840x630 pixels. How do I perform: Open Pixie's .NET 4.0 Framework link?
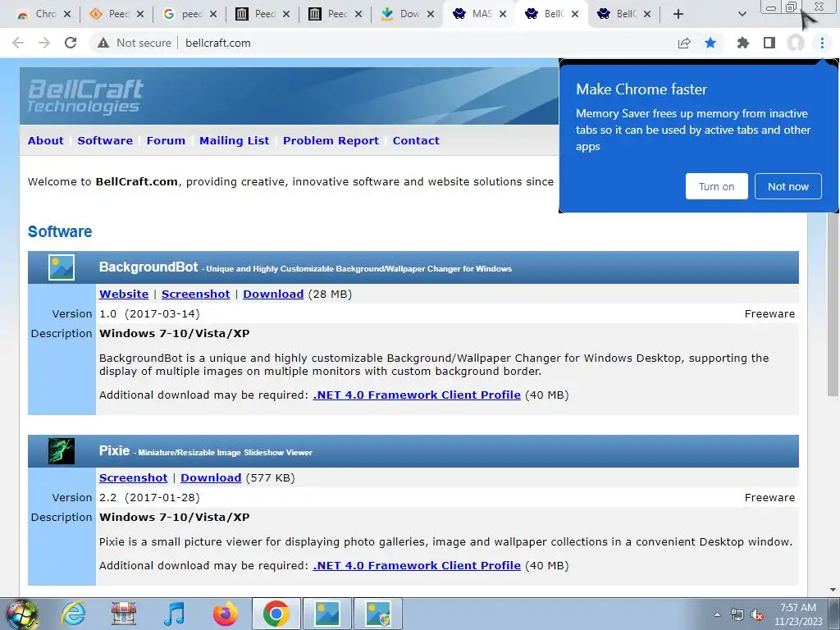pyautogui.click(x=417, y=566)
